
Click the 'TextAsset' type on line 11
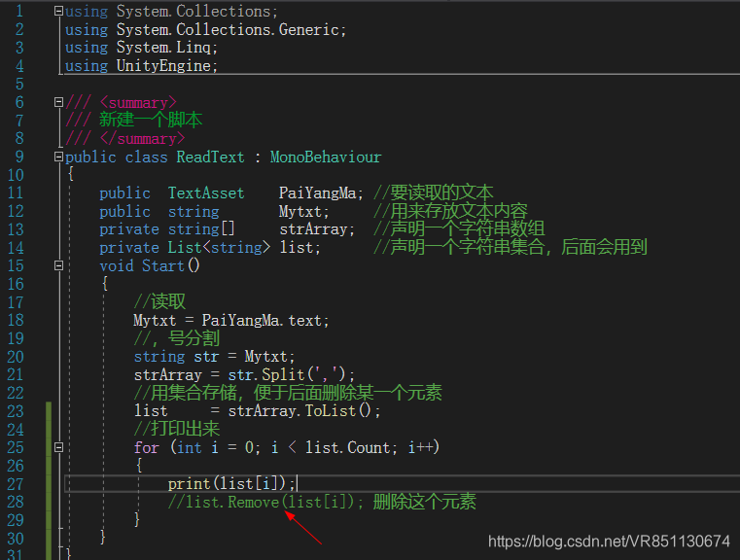pyautogui.click(x=206, y=192)
